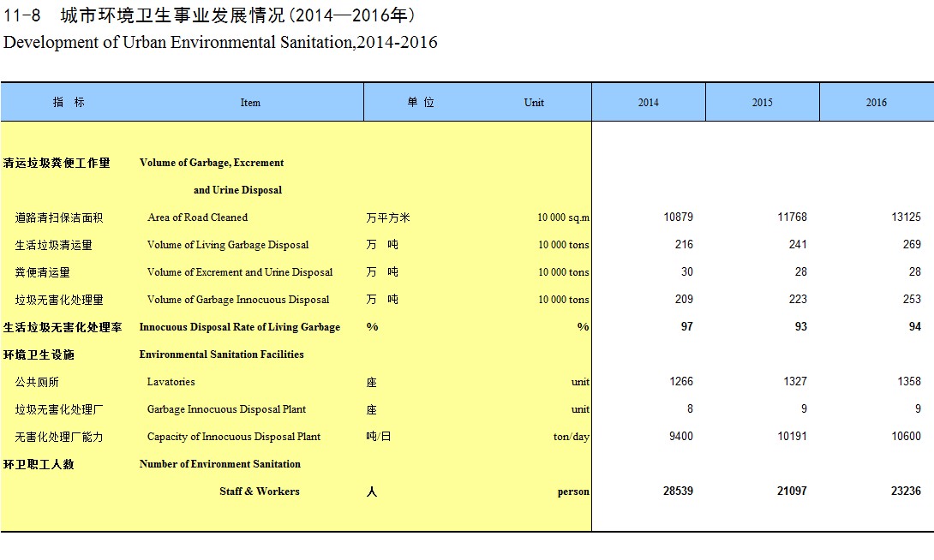
Task: Click Chinese label '生活垃圾无害化处理率'
Action: (x=63, y=327)
